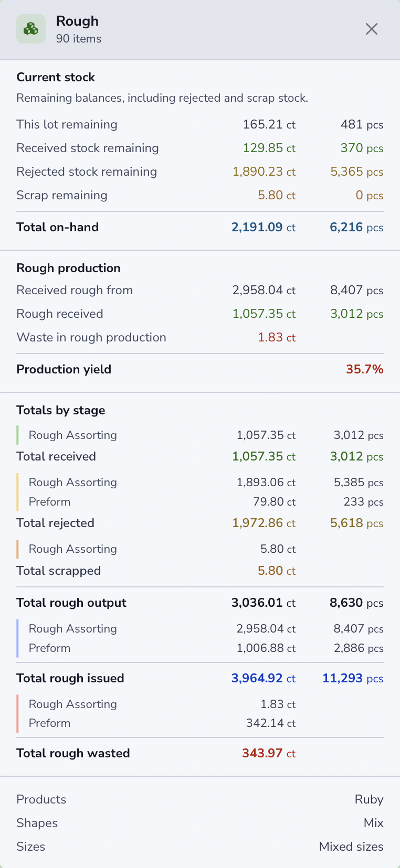Select the 11,293 pcs issued total
The width and height of the screenshot is (400, 868).
[x=353, y=678]
